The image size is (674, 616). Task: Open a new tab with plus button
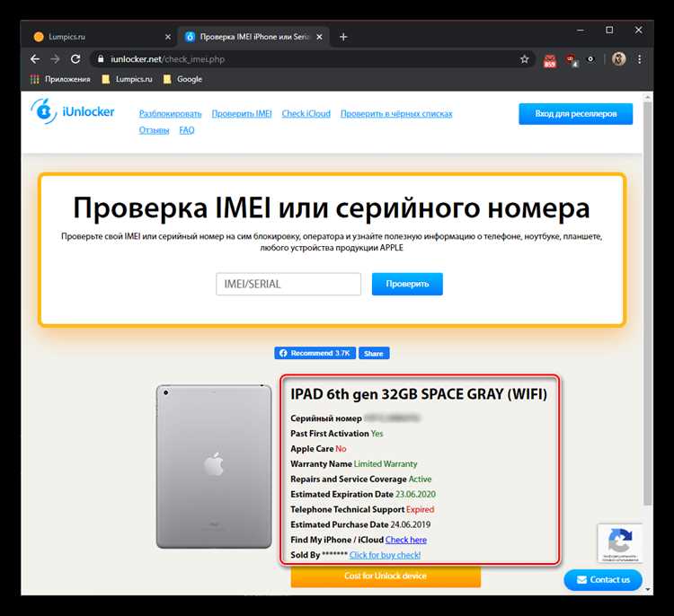coord(343,37)
